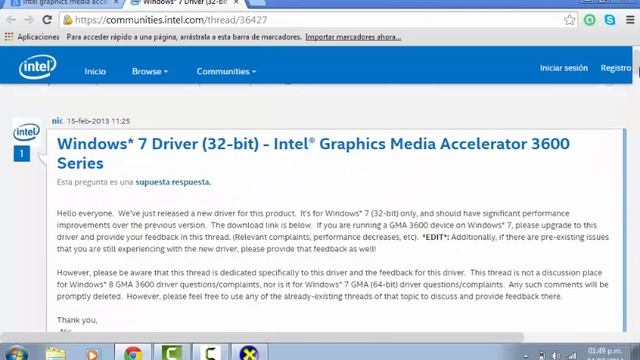
Task: Select the Windows 7 Driver (32-bit) tab
Action: [x=186, y=3]
